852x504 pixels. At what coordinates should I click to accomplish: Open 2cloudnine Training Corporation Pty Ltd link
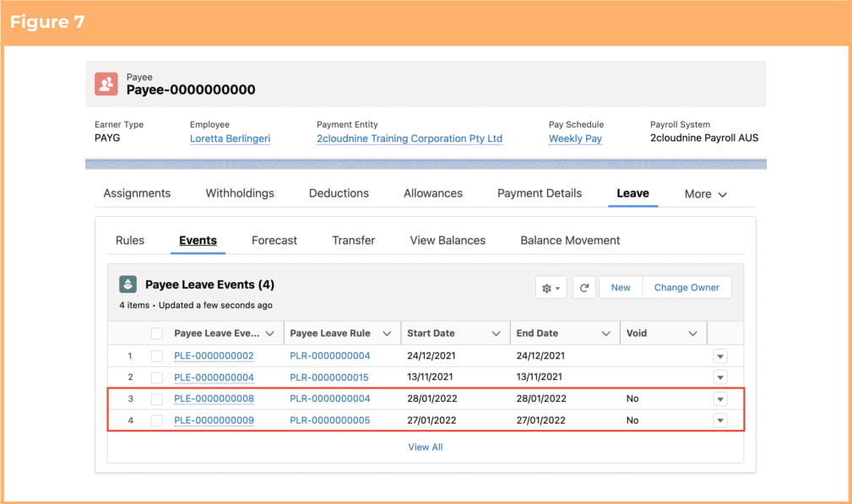(x=410, y=138)
